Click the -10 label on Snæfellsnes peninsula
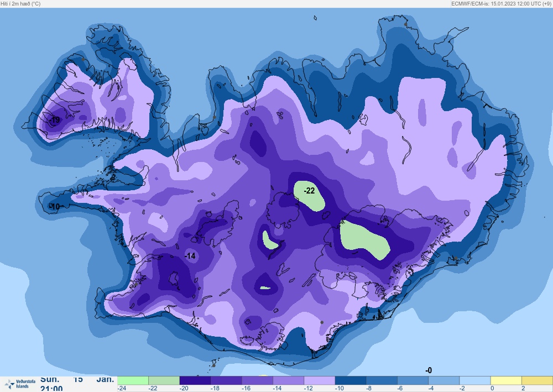 [x=55, y=207]
